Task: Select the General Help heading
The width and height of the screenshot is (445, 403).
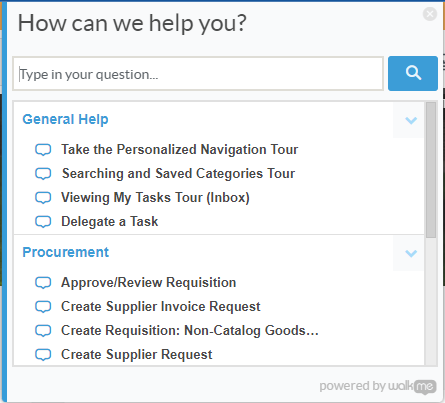Action: click(x=65, y=119)
